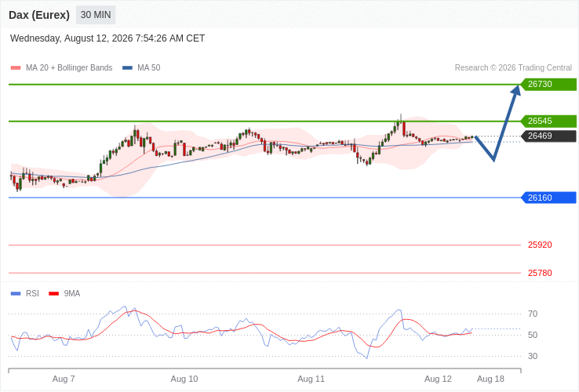Screen dimensions: 579x392
Task: Click the RSI 70 level value
Action: pos(533,314)
